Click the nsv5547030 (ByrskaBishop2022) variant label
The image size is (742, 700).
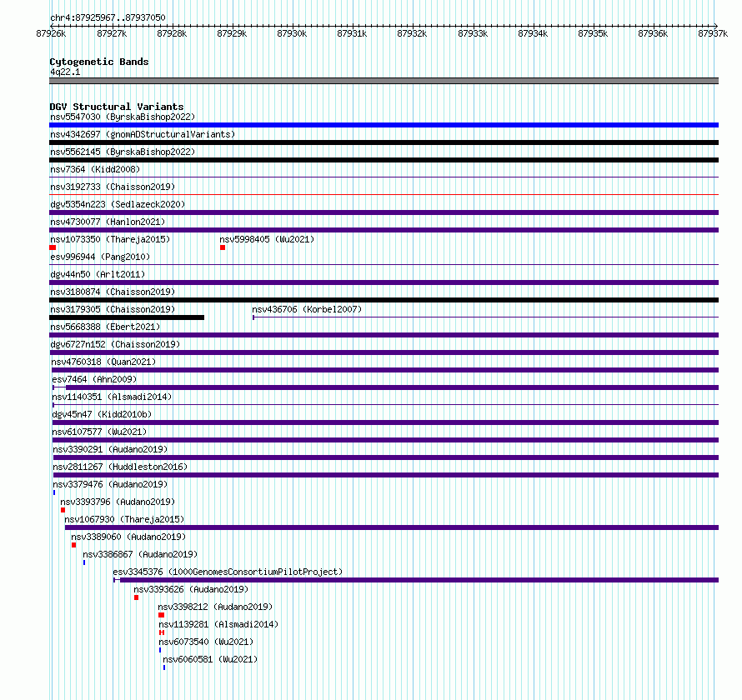click(x=123, y=117)
